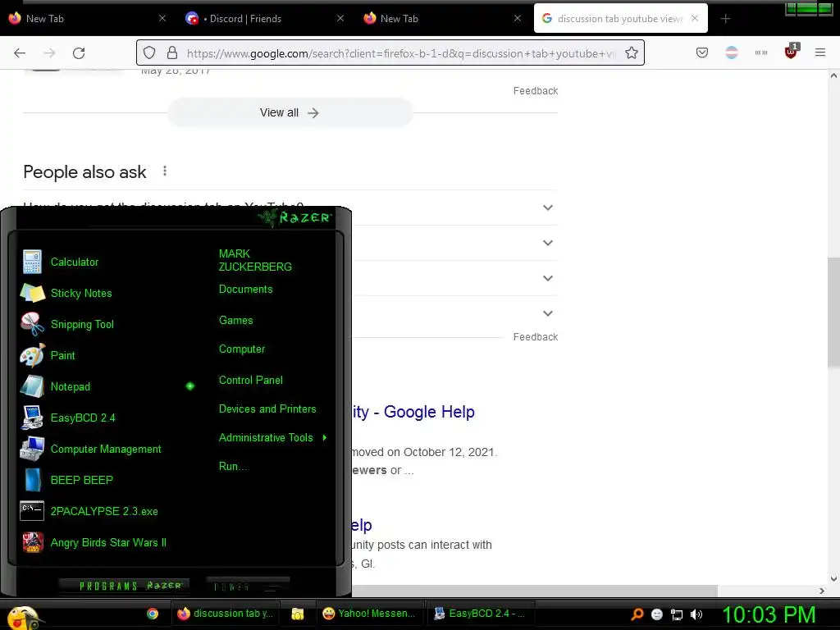This screenshot has width=840, height=630.
Task: Click the padlock site information icon
Action: coord(172,52)
